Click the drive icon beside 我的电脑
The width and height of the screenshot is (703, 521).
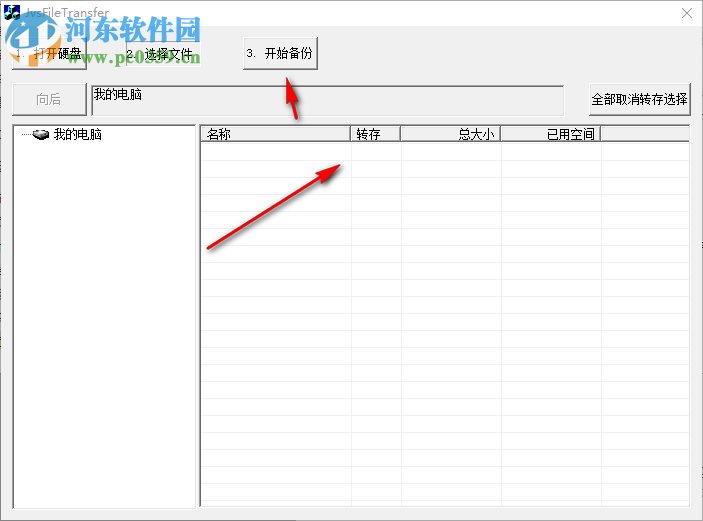pyautogui.click(x=41, y=134)
